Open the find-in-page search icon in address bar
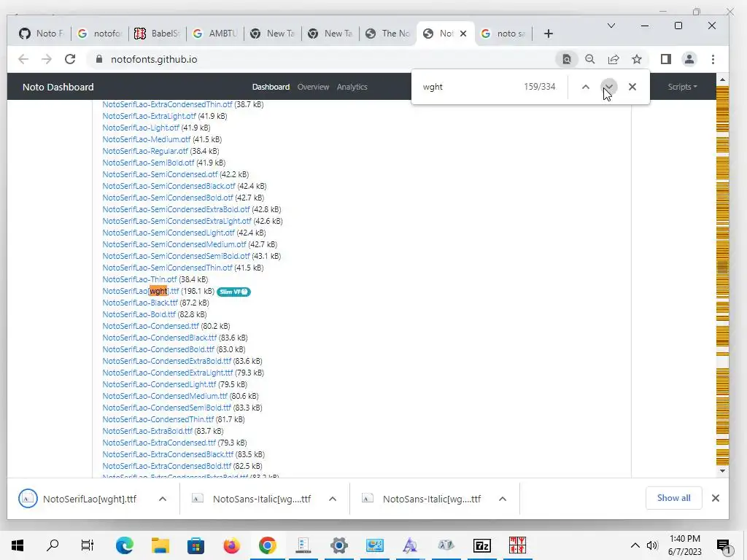This screenshot has width=747, height=560. click(566, 59)
